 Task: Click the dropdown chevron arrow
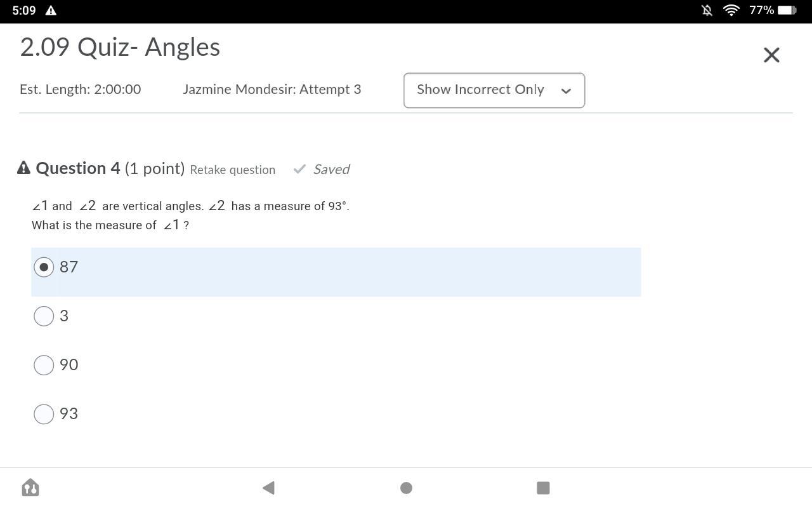point(566,91)
